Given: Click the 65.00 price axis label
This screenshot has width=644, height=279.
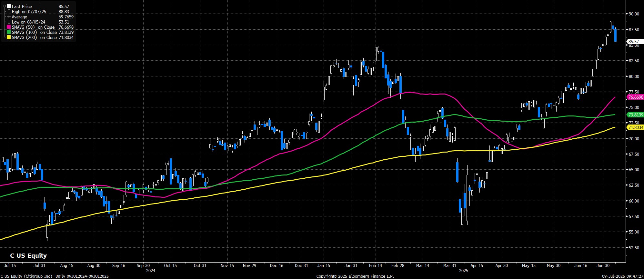Looking at the screenshot, I should coord(634,170).
